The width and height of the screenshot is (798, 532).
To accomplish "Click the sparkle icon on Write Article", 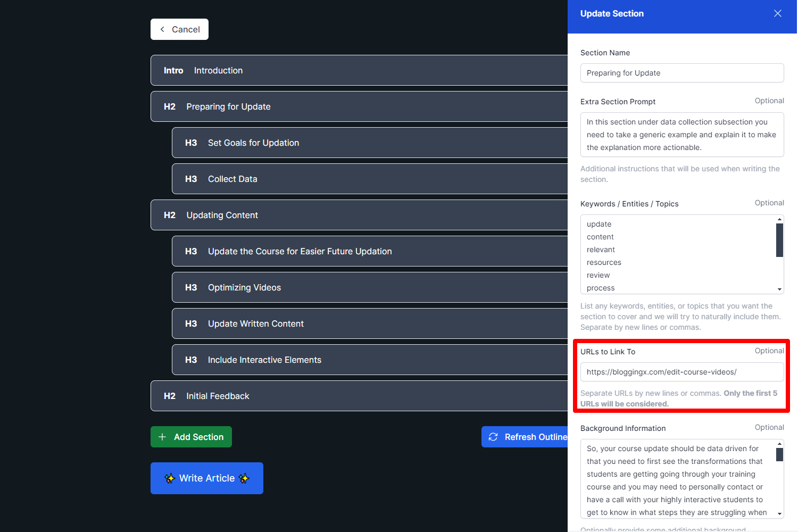I will pyautogui.click(x=170, y=478).
